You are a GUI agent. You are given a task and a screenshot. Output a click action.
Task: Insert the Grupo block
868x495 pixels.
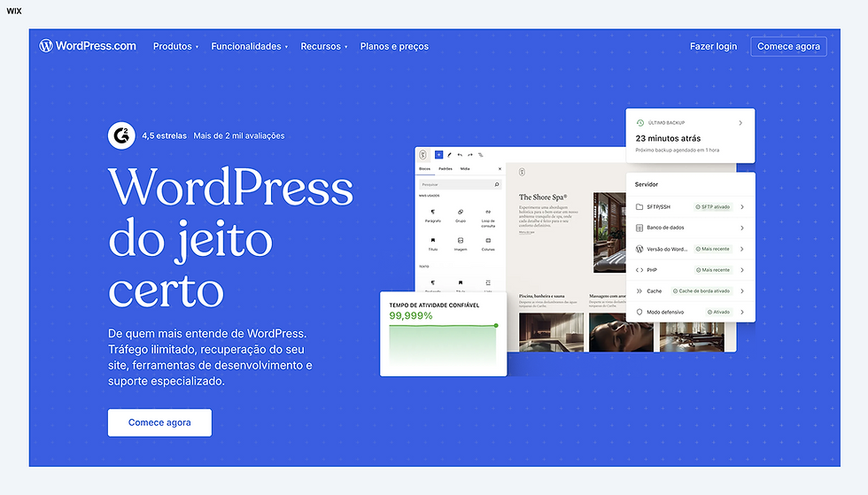point(460,215)
